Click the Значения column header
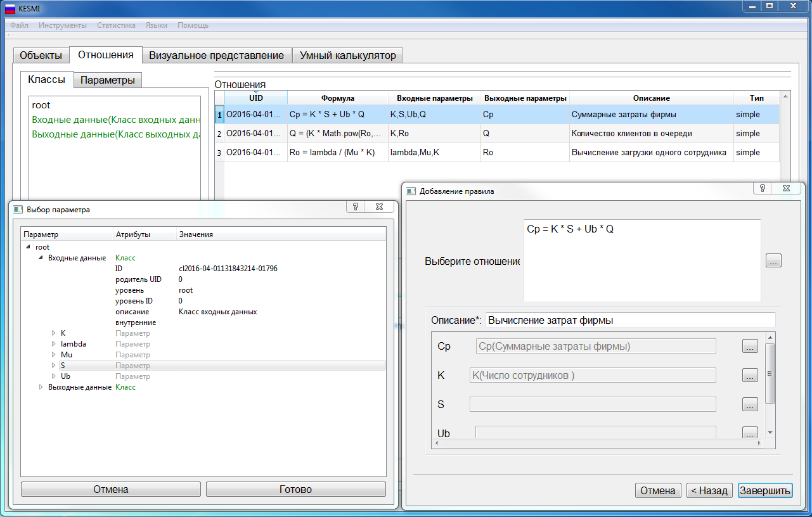Screen dimensions: 812x517 [x=281, y=234]
